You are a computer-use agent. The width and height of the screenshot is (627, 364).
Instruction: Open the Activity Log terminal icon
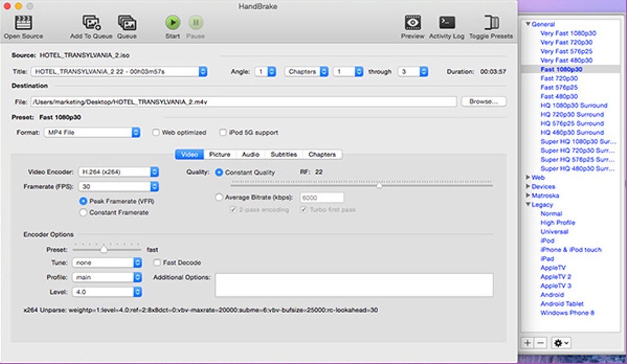tap(447, 23)
